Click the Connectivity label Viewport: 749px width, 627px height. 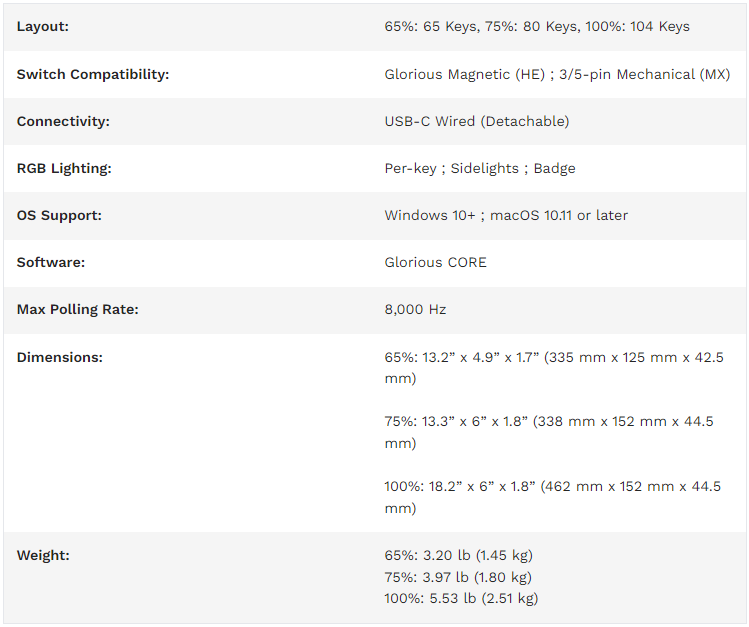[63, 121]
